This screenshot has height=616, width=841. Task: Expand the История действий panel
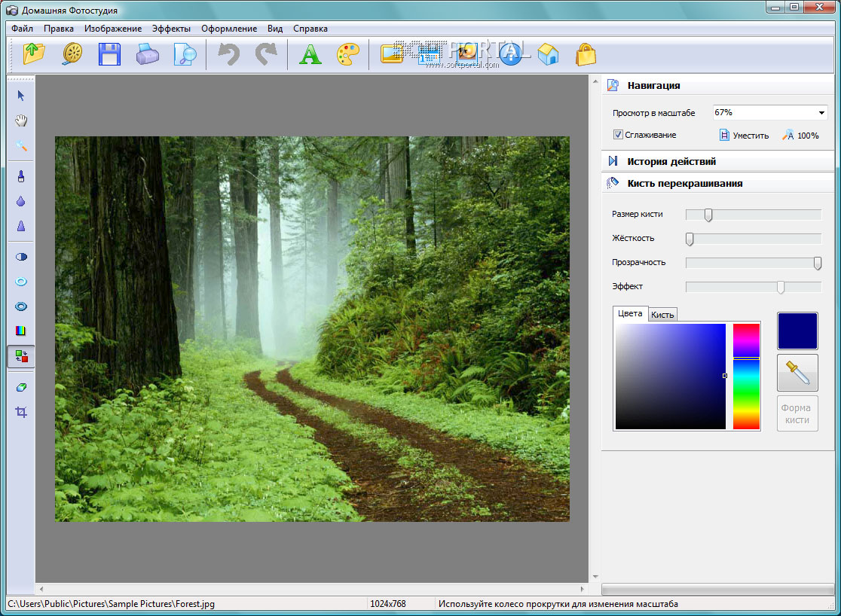pos(671,161)
